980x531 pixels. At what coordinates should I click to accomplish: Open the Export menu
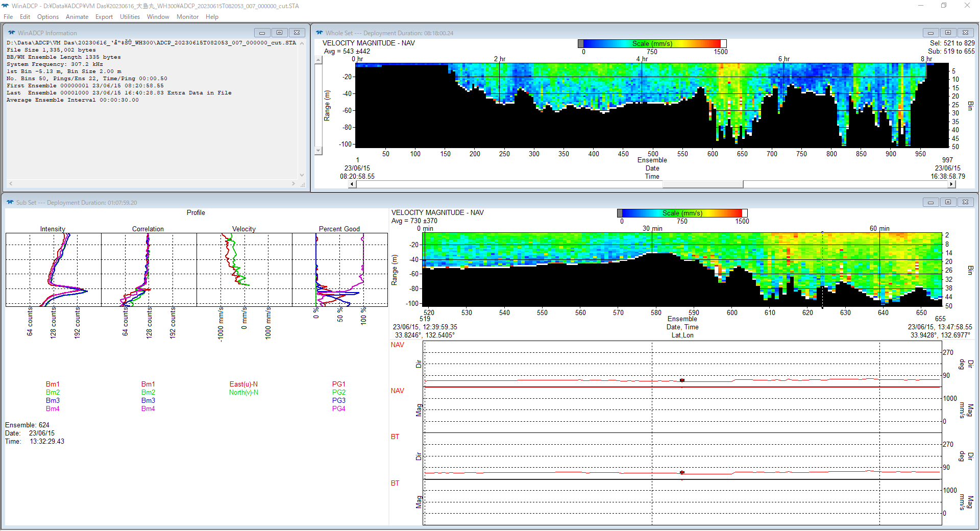104,17
